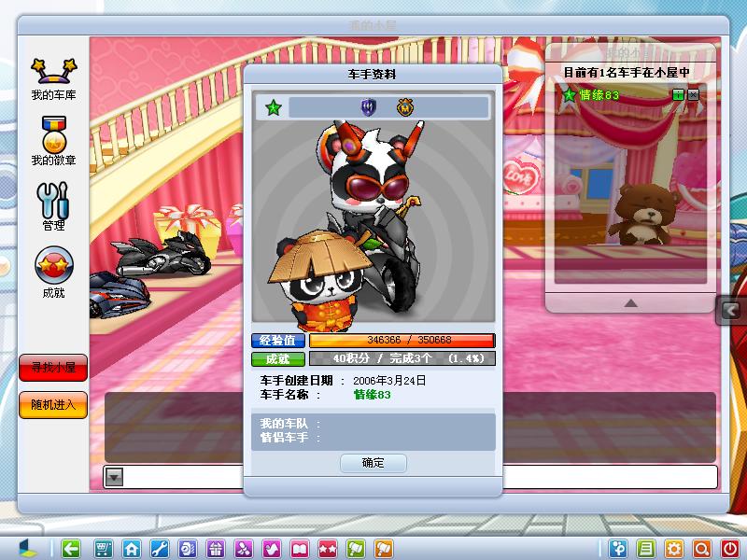Open 我的车库 garage icon
The width and height of the screenshot is (747, 560).
pyautogui.click(x=53, y=79)
